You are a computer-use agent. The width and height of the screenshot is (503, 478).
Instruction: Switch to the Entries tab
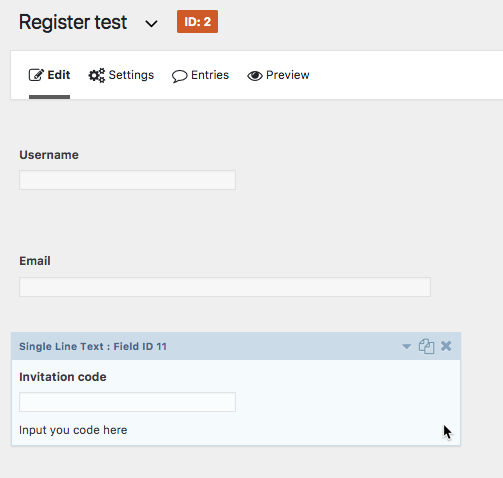click(x=200, y=75)
